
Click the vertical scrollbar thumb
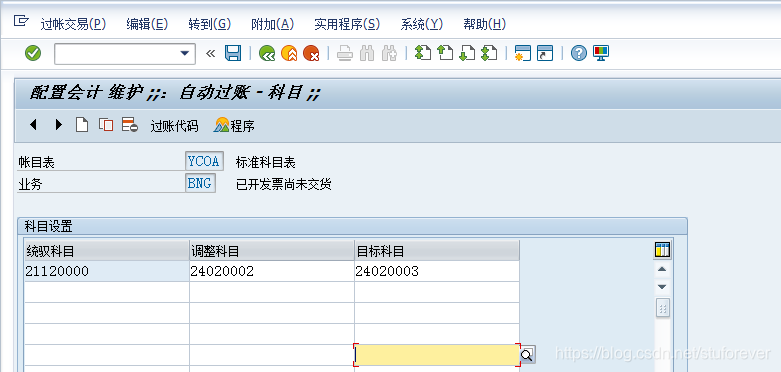click(x=662, y=308)
